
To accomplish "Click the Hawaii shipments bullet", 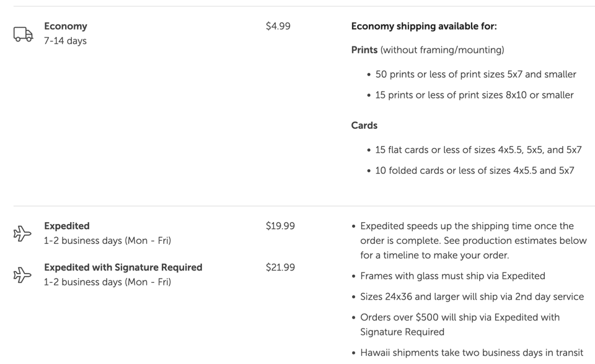I will [x=471, y=353].
